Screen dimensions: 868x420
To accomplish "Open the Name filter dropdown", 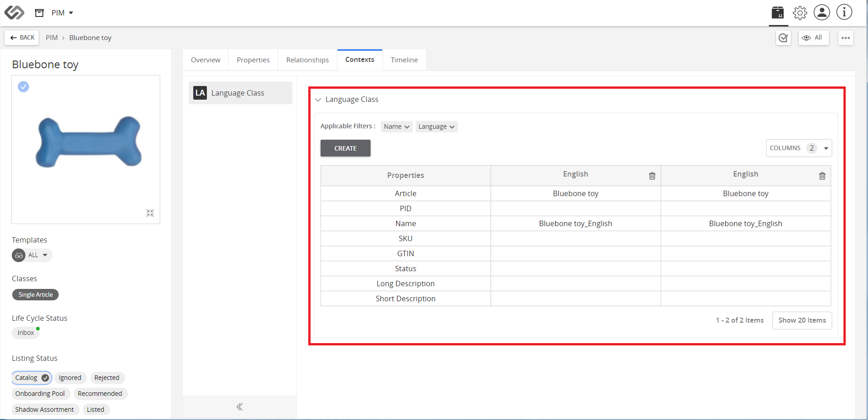I will pos(396,127).
